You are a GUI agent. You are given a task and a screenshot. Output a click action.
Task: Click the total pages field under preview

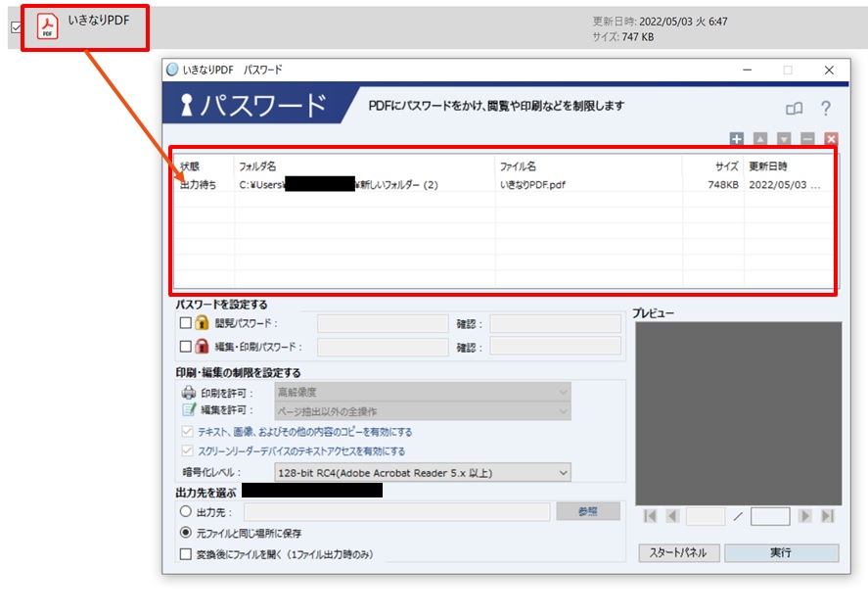[x=770, y=516]
